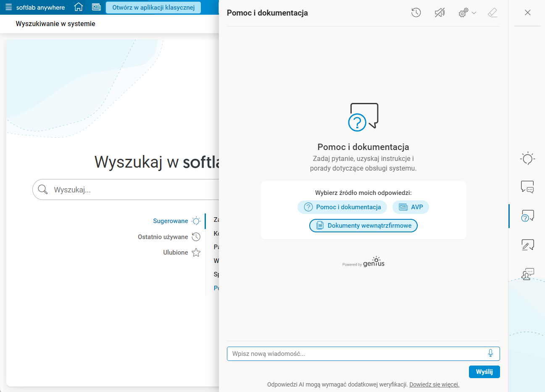
Task: Open the chat messages panel in sidebar
Action: (x=527, y=187)
